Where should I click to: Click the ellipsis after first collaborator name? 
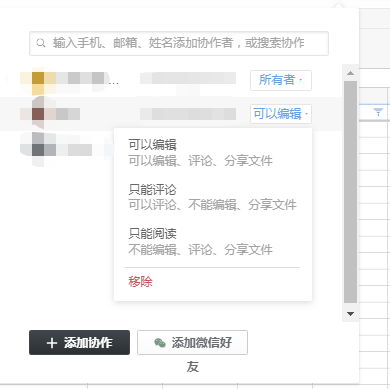[x=114, y=83]
